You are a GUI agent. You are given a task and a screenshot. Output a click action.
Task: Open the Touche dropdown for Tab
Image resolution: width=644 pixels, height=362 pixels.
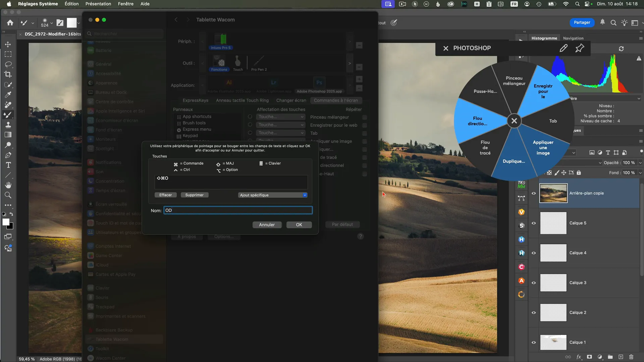click(281, 133)
